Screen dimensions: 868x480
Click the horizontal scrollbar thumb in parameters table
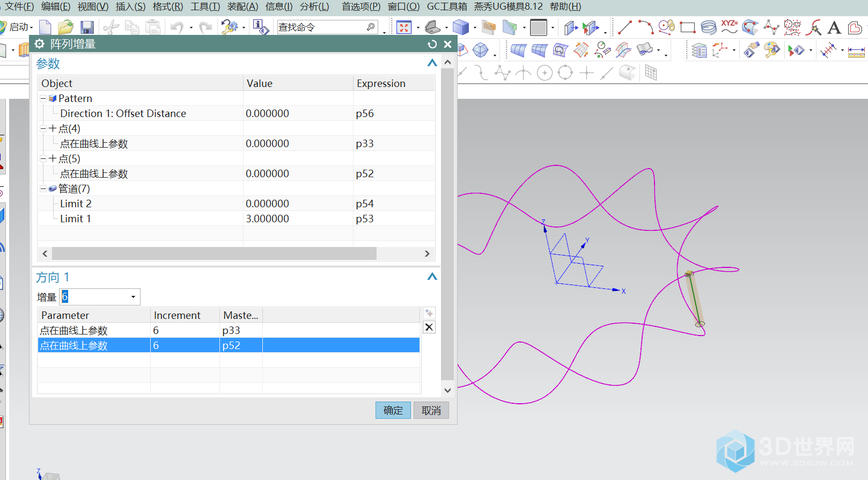coord(214,253)
